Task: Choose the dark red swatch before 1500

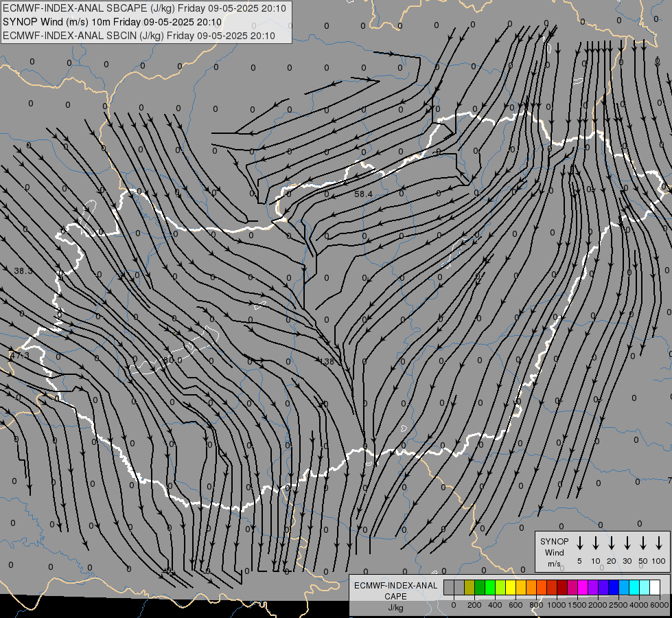Action: click(x=563, y=587)
